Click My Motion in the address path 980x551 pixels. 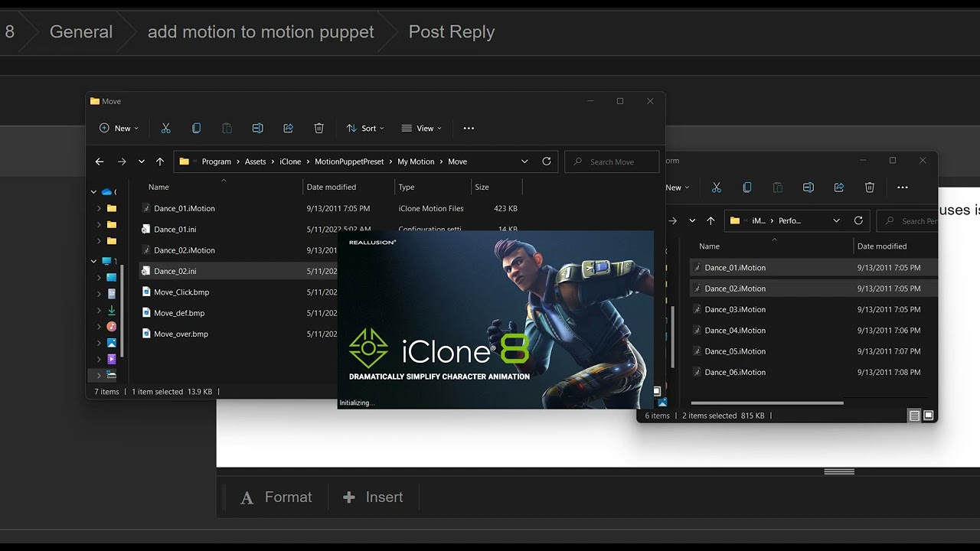(x=416, y=161)
